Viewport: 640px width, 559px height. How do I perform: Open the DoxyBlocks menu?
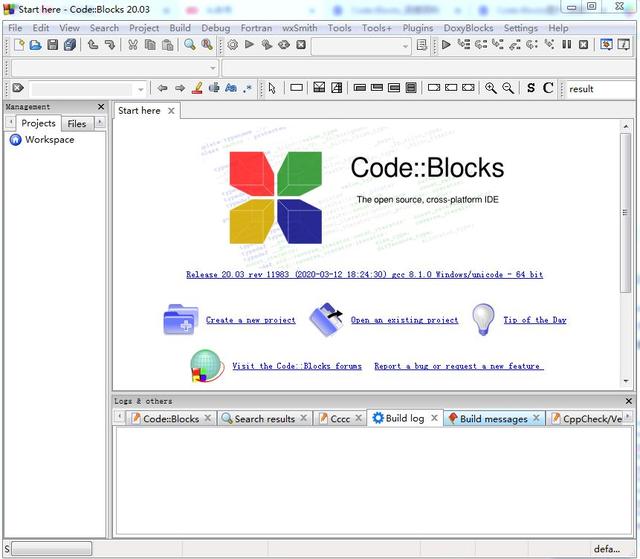468,28
